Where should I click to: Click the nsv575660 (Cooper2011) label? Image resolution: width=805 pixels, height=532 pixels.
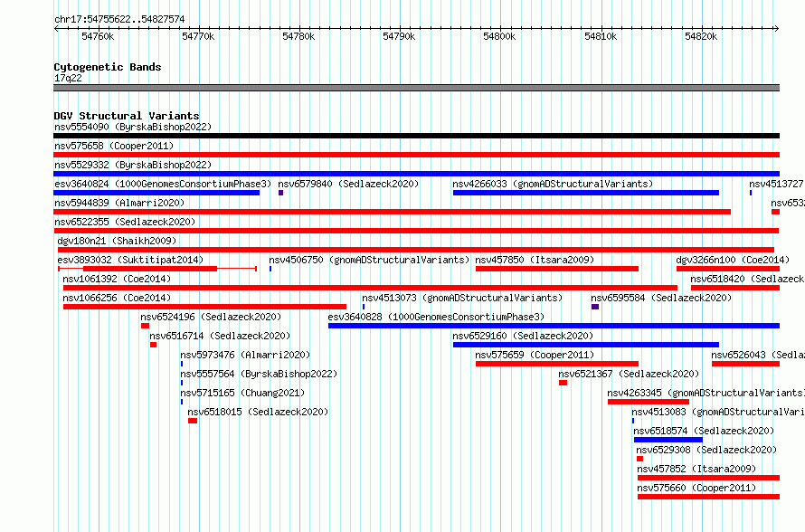coord(696,488)
